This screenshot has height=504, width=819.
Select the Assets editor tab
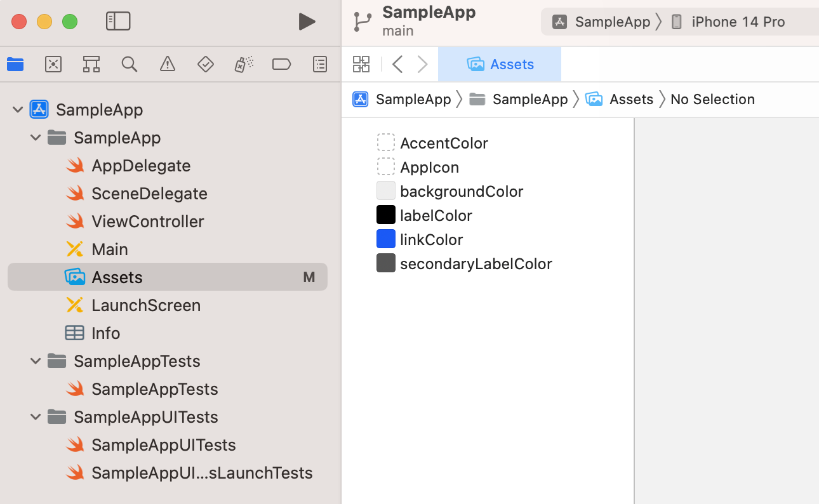500,64
